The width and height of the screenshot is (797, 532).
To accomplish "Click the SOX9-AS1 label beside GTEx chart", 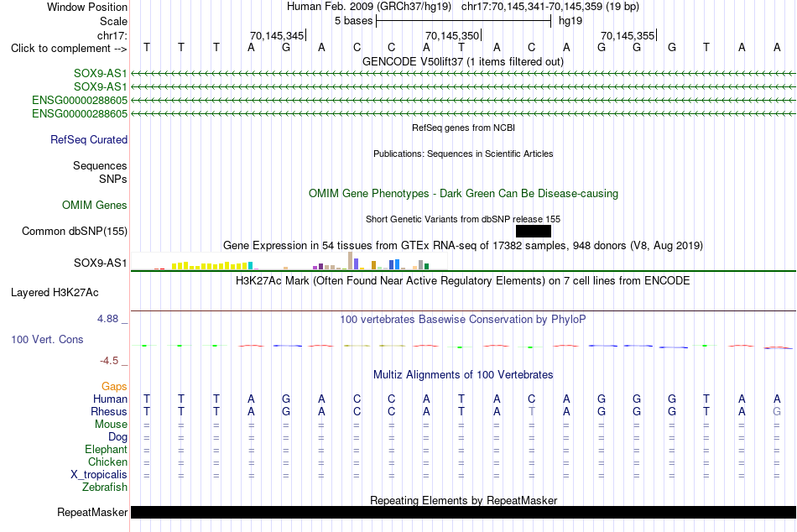I will coord(100,263).
